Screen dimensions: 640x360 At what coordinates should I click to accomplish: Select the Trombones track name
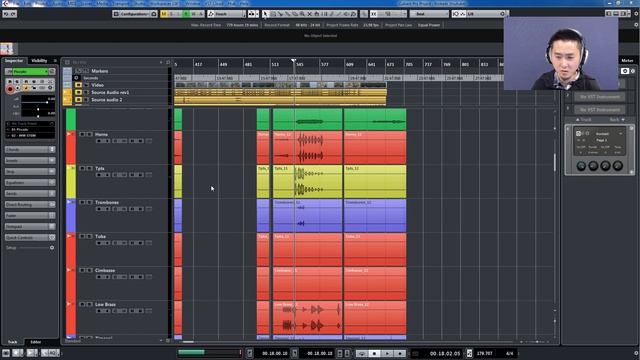tap(107, 202)
